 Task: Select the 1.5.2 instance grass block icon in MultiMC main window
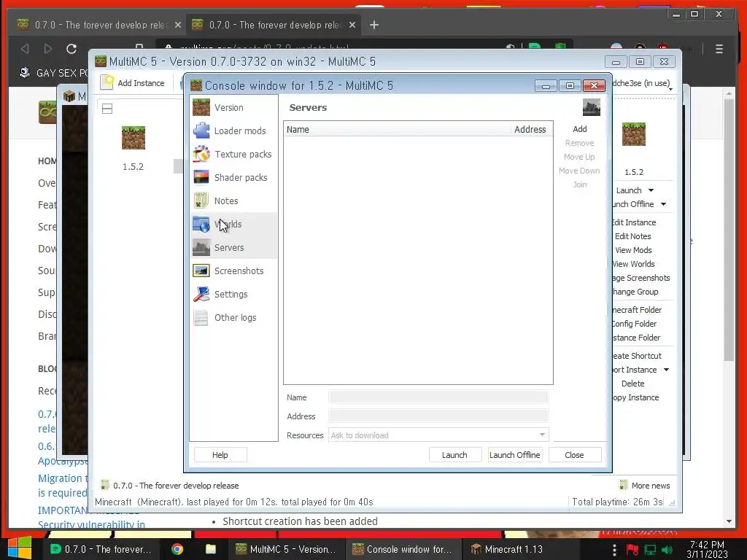coord(133,138)
